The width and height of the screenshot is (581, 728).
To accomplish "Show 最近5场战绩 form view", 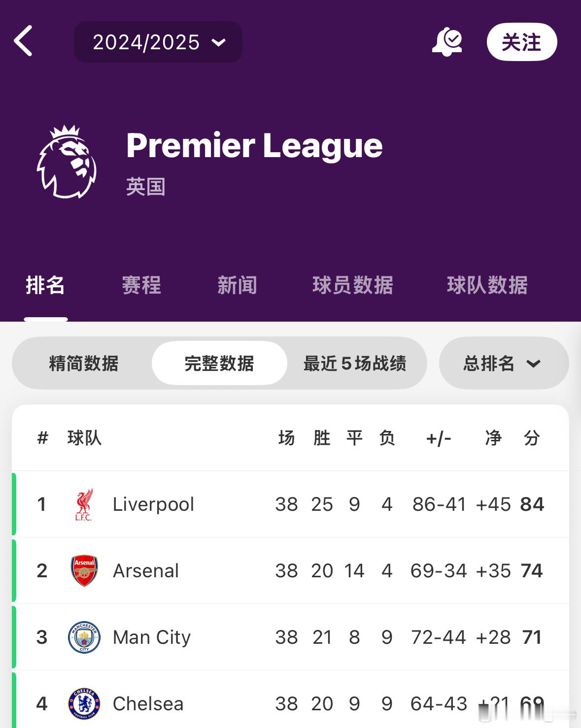I will click(x=355, y=364).
